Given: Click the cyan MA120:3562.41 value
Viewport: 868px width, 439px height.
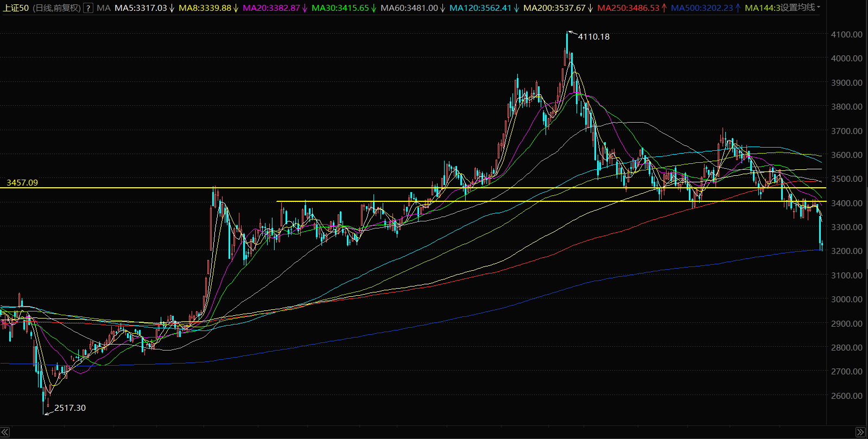Looking at the screenshot, I should [x=480, y=8].
